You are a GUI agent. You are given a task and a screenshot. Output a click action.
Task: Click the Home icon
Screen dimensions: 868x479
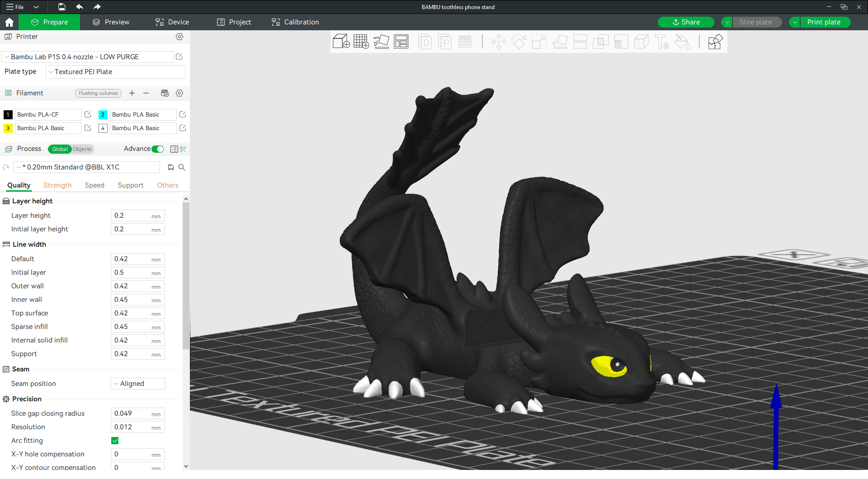(9, 22)
